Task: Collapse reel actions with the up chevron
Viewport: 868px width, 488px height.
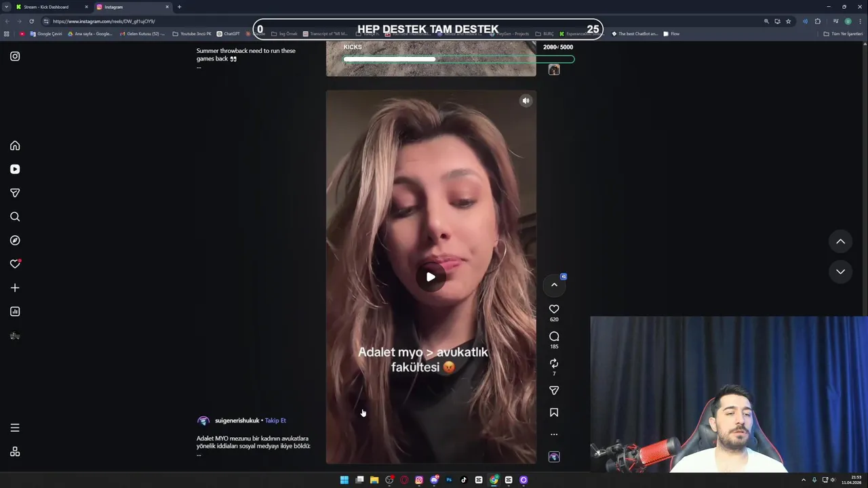Action: tap(554, 285)
